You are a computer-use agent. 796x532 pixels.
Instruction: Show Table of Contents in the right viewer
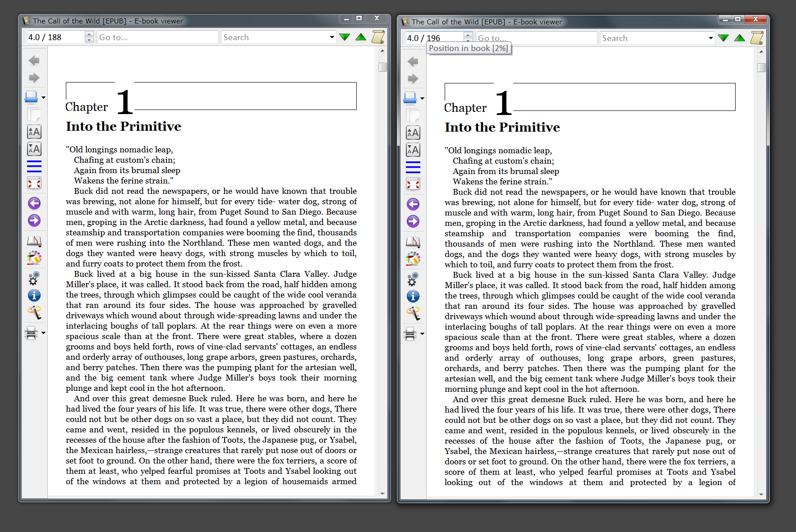tap(413, 167)
